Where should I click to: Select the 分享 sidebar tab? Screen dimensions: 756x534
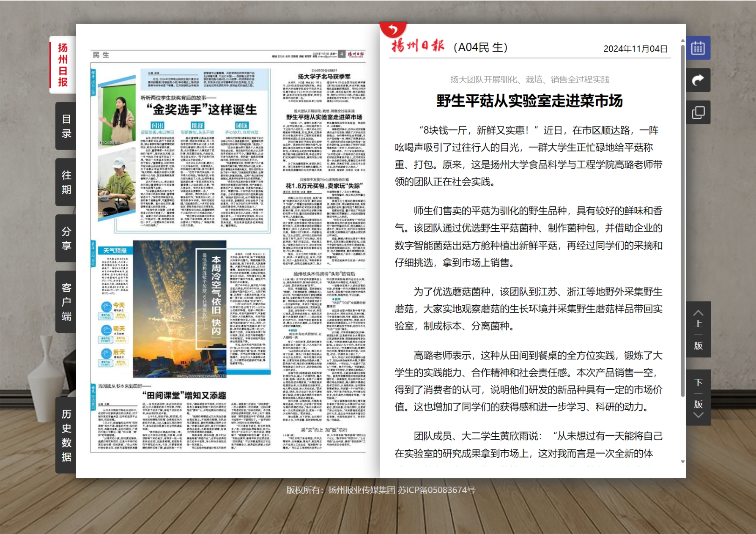[x=66, y=238]
